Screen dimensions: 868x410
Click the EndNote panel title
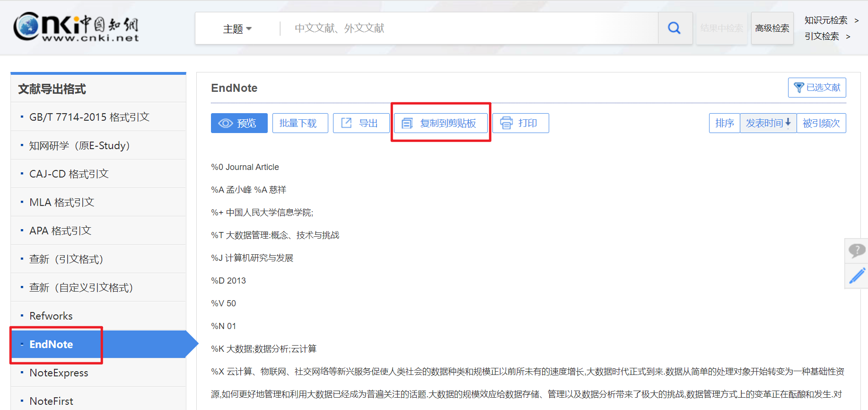coord(234,88)
